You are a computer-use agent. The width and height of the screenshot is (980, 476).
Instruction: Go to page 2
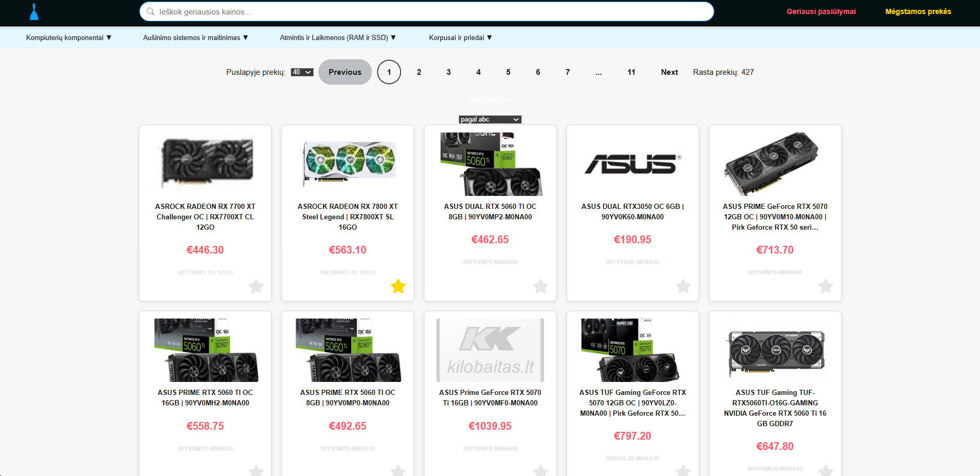(x=419, y=72)
